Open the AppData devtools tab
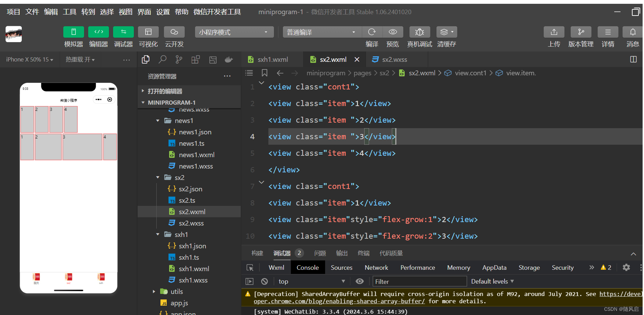The image size is (644, 315). tap(494, 268)
